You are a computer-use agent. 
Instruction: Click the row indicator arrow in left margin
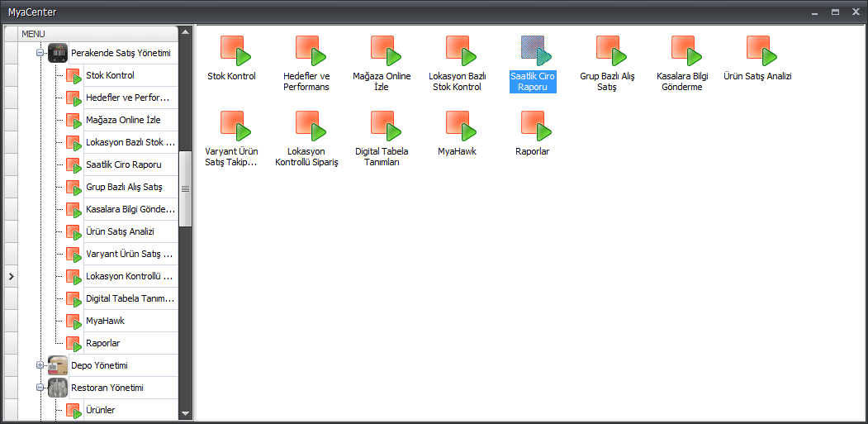[x=11, y=276]
